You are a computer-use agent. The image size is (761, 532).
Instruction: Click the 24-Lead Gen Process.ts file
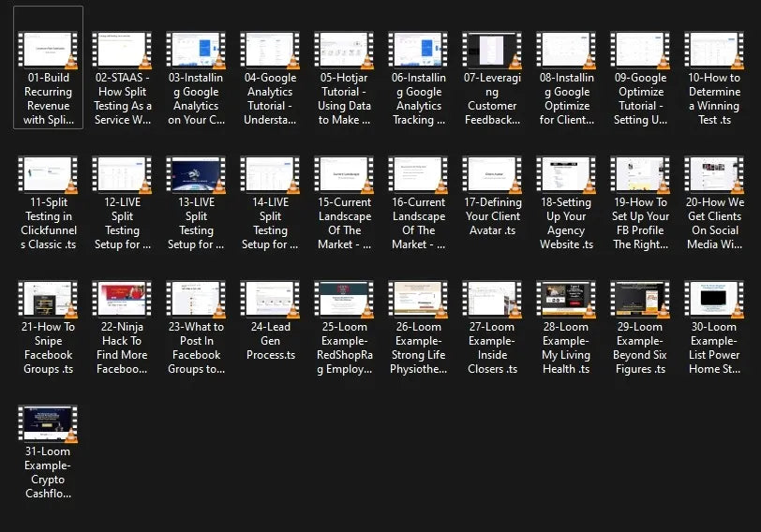[x=270, y=300]
